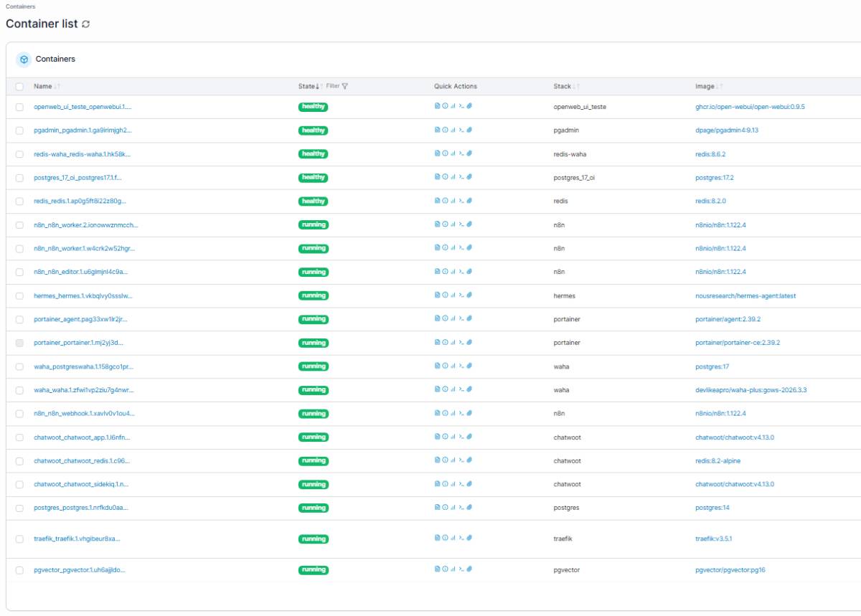Attach to the redis_redis container

(x=469, y=202)
